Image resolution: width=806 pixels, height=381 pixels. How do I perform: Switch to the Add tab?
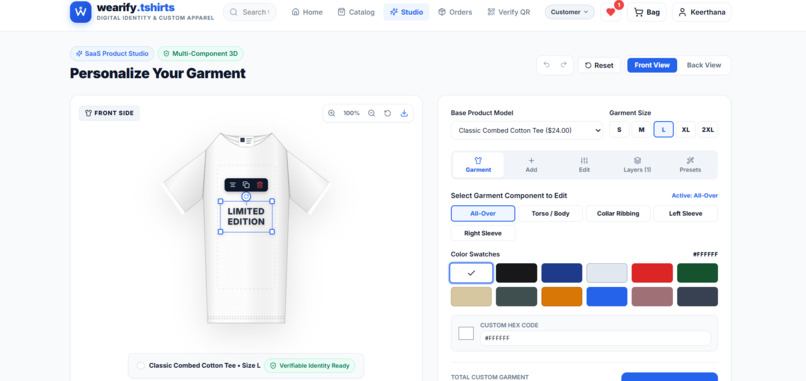(x=532, y=165)
